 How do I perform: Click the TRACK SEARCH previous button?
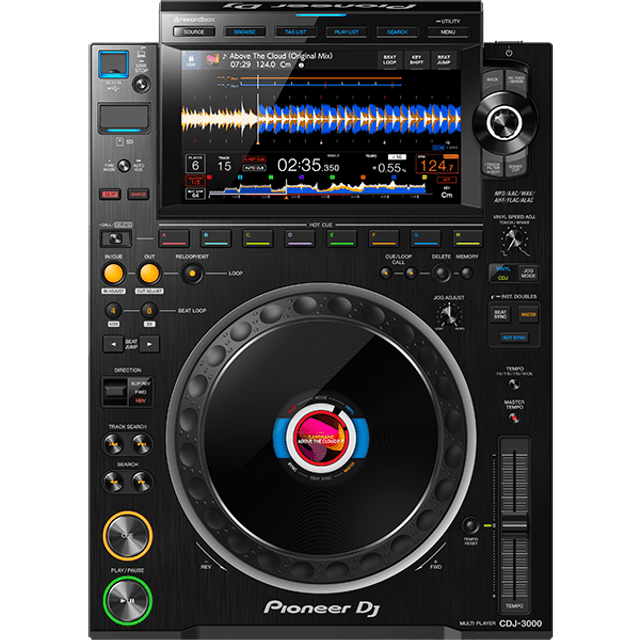(113, 444)
